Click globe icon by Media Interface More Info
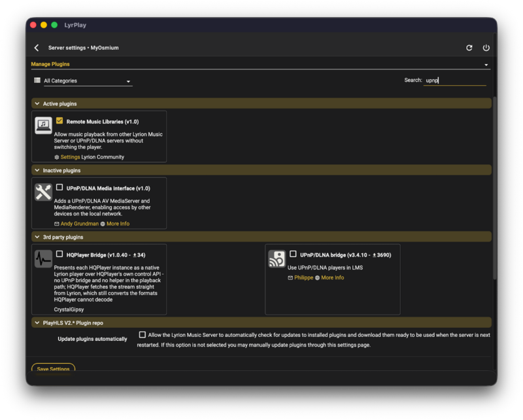This screenshot has width=523, height=420. pos(103,224)
